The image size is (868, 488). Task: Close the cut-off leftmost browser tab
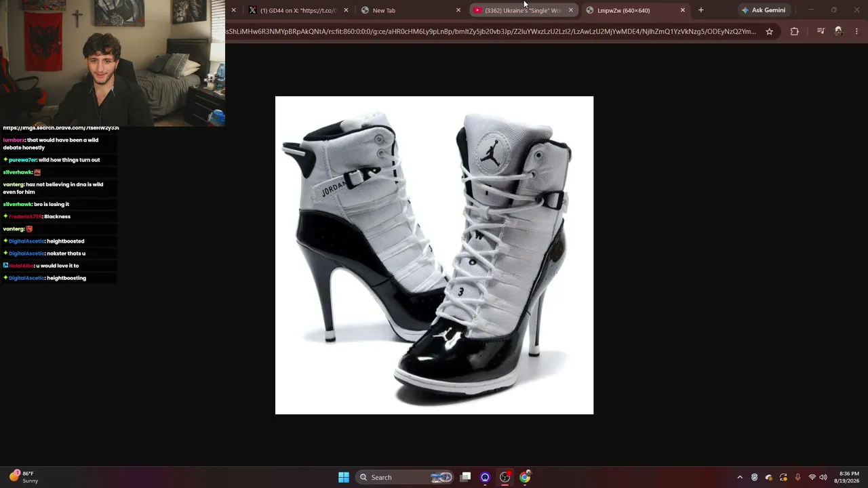pos(233,10)
